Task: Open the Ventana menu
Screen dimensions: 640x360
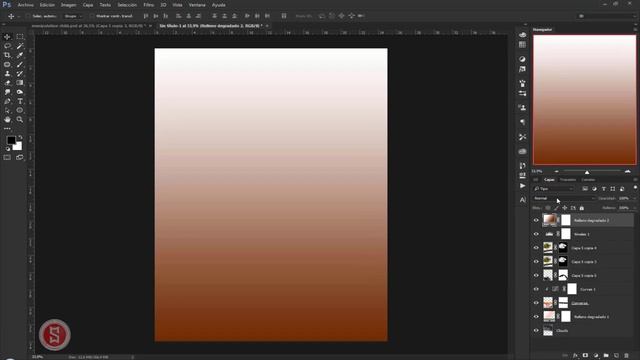Action: pyautogui.click(x=197, y=5)
